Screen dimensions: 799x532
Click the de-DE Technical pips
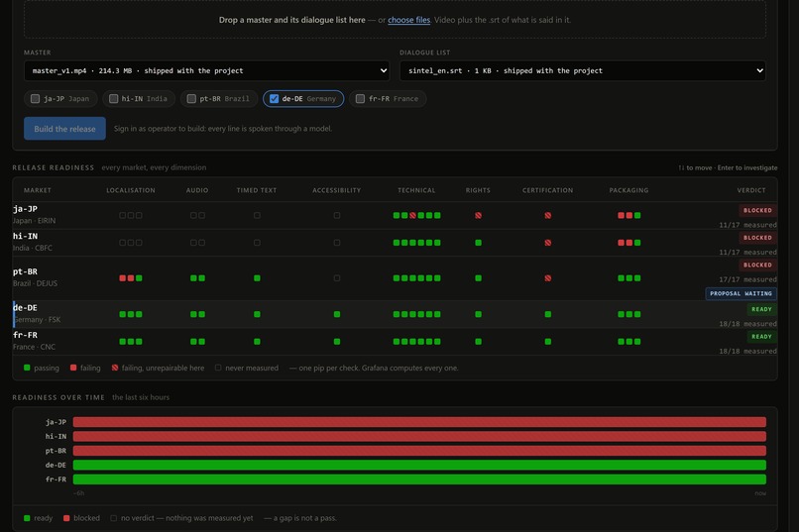(x=416, y=314)
